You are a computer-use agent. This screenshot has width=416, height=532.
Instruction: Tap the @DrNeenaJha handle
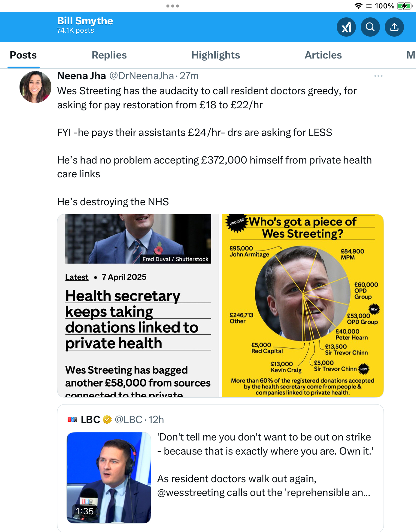141,76
